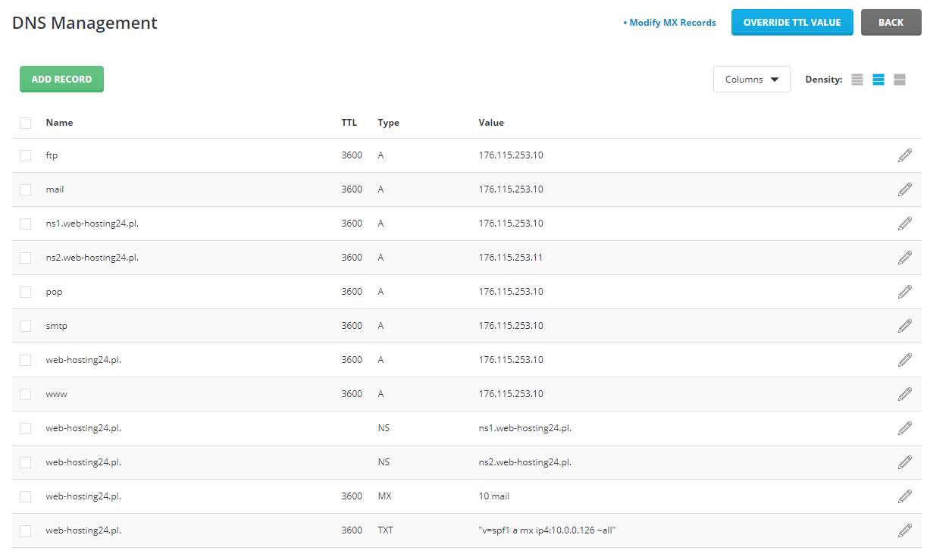Edit the www A record
Image resolution: width=927 pixels, height=560 pixels.
904,394
